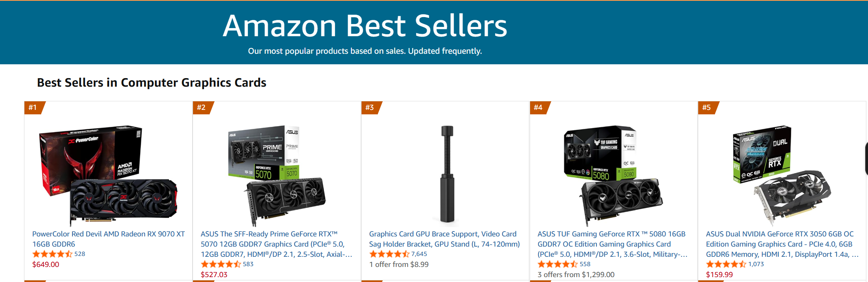The width and height of the screenshot is (868, 282).
Task: Click the $649.00 price
Action: 46,265
